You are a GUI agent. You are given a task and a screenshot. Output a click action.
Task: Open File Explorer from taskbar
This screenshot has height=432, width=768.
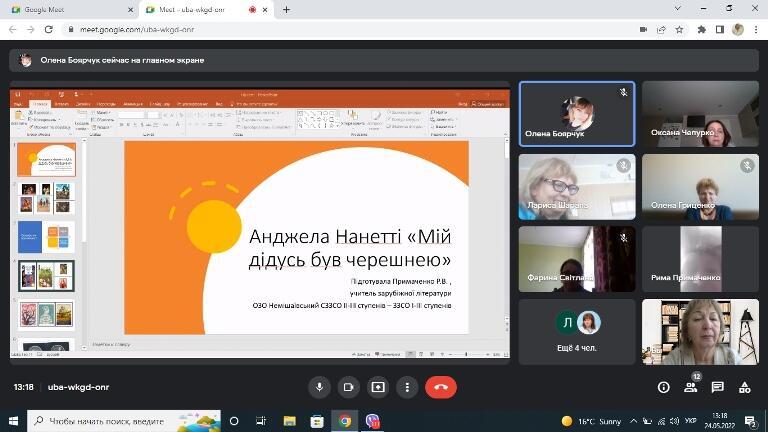289,421
